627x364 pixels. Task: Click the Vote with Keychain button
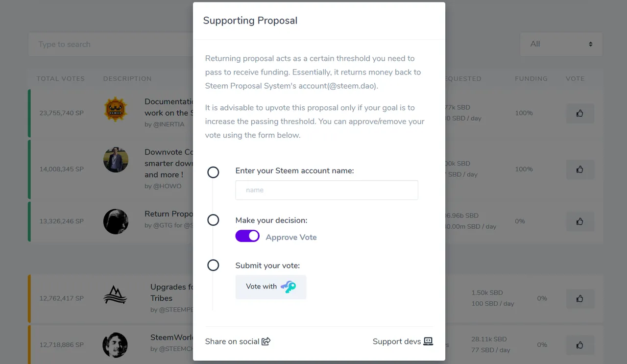(271, 287)
